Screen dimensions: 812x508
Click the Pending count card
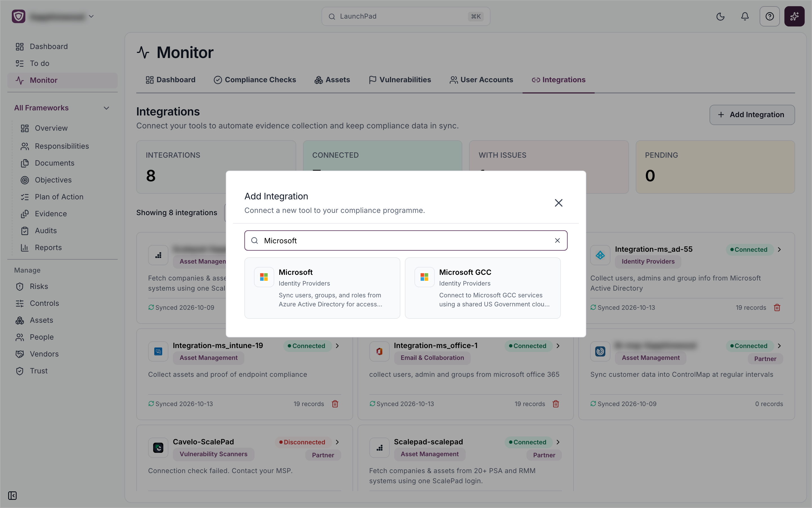click(715, 167)
